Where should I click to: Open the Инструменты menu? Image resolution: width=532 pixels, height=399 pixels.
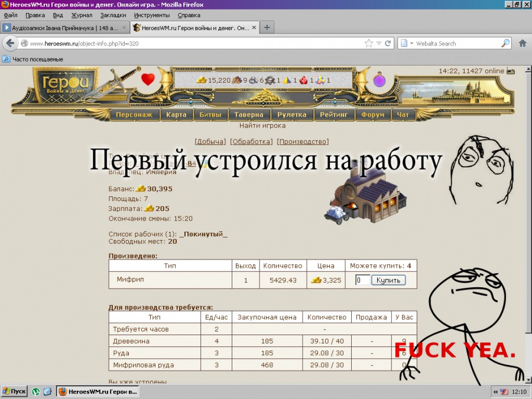point(152,15)
